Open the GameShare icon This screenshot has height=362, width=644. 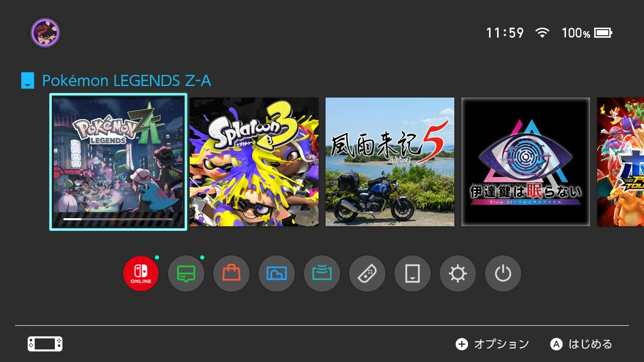pyautogui.click(x=322, y=274)
